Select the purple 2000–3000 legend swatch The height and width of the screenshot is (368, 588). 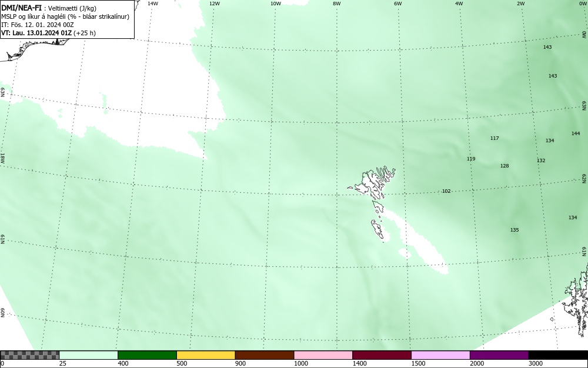click(499, 355)
